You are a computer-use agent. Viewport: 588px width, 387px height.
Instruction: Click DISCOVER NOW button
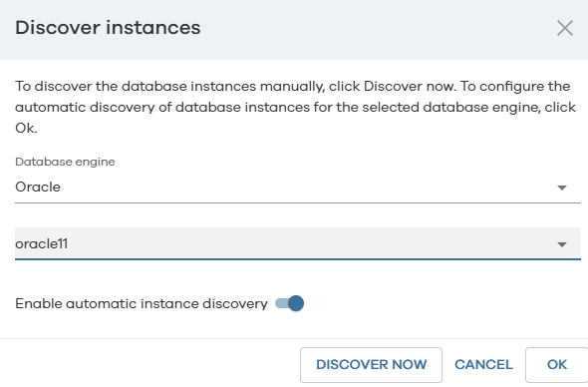(371, 364)
